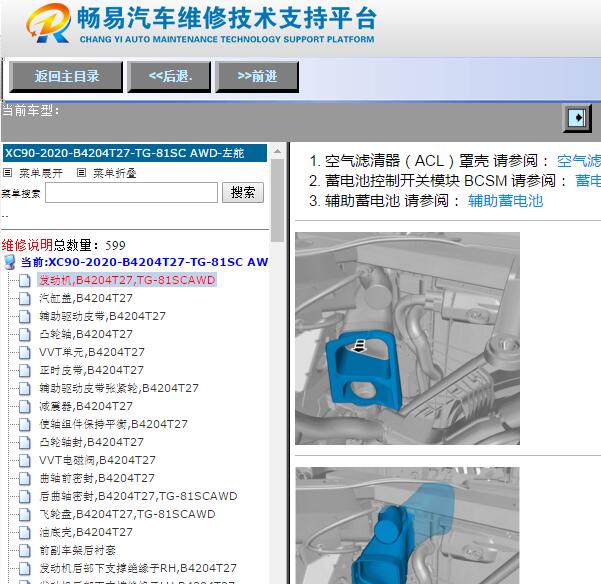
Task: Open 凸轮轴,B4204T27 tree item
Action: [x=86, y=334]
